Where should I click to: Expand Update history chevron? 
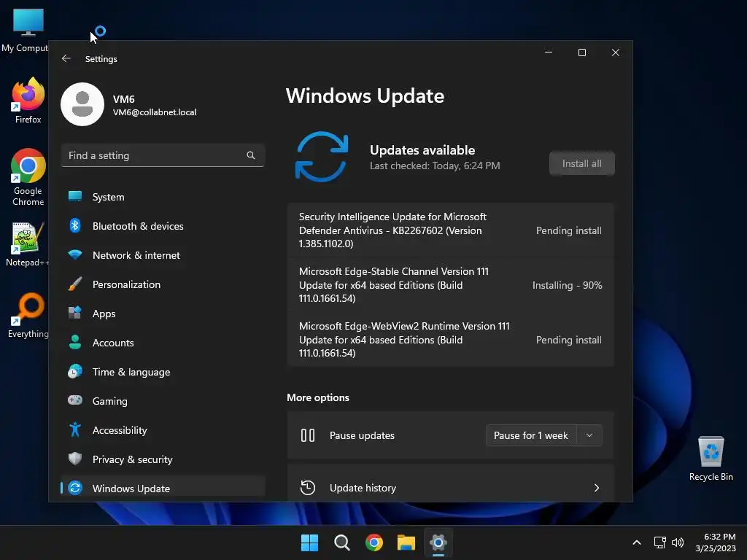597,488
